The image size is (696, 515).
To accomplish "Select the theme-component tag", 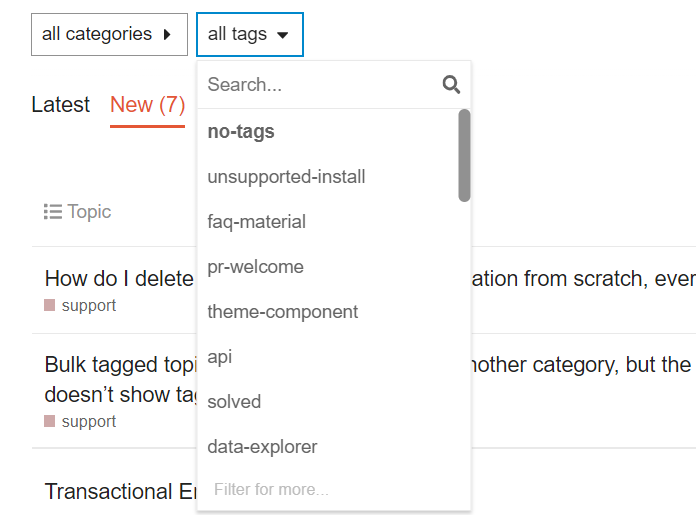I will pyautogui.click(x=282, y=312).
